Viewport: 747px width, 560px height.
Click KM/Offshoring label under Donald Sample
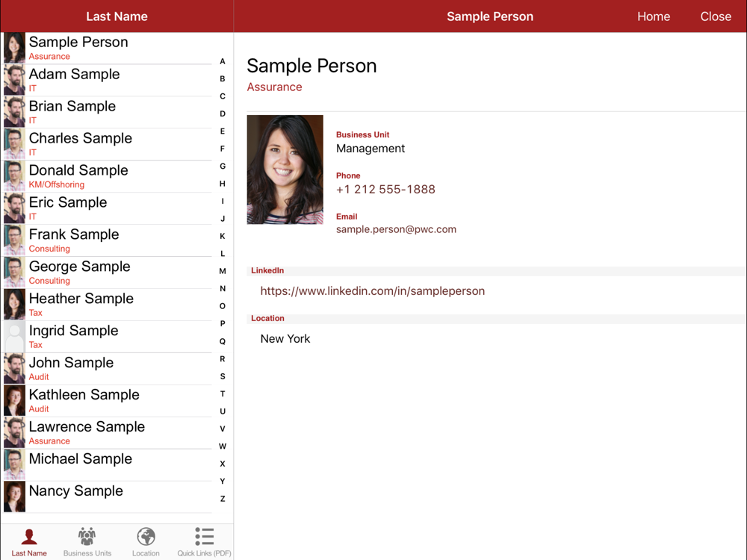point(57,184)
